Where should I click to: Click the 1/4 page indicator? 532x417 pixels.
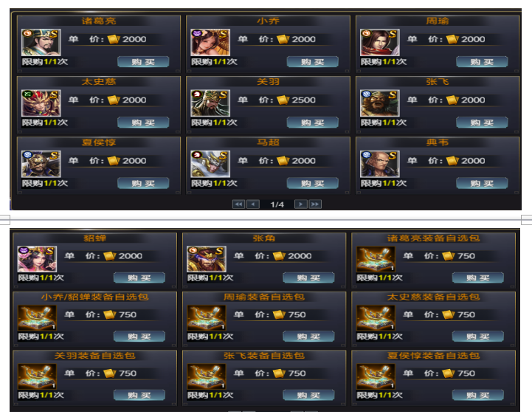277,204
